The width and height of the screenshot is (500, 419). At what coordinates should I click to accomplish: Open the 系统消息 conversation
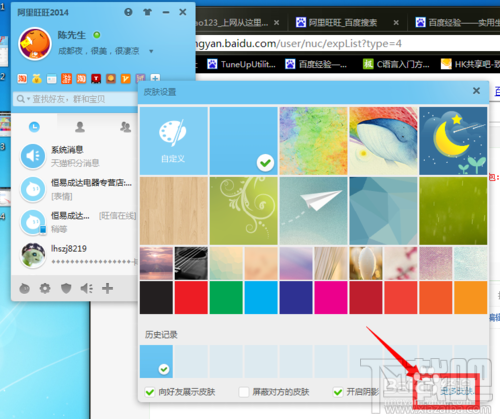click(75, 156)
